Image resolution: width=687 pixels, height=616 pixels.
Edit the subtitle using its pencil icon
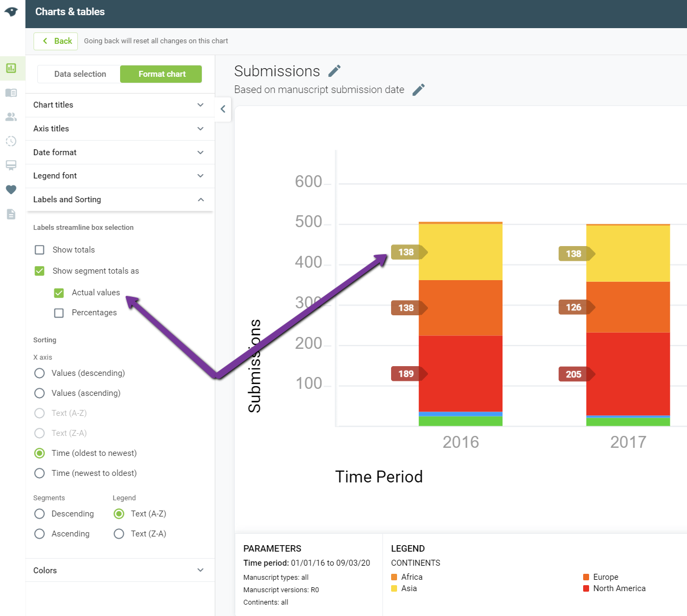coord(419,90)
